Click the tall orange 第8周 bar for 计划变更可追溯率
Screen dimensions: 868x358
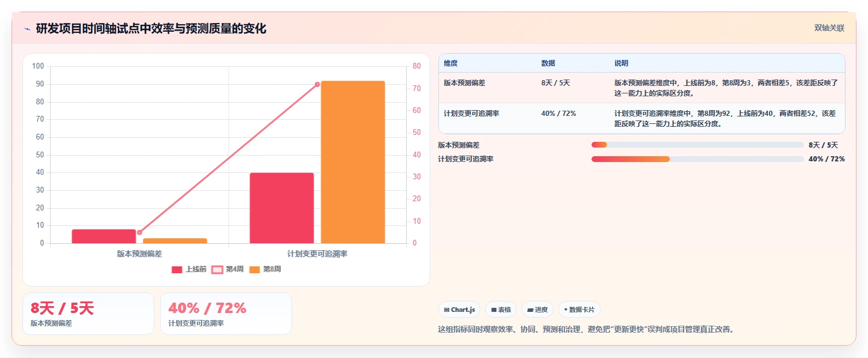[353, 162]
